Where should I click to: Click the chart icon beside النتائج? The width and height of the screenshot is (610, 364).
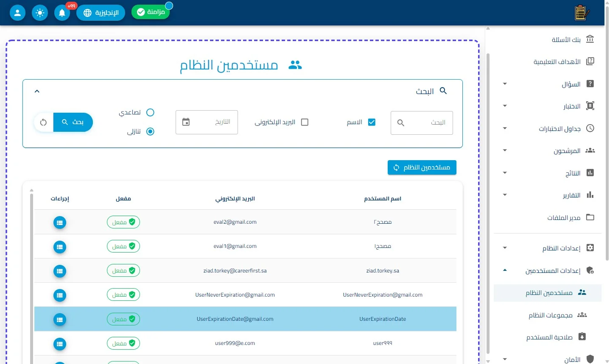click(590, 172)
